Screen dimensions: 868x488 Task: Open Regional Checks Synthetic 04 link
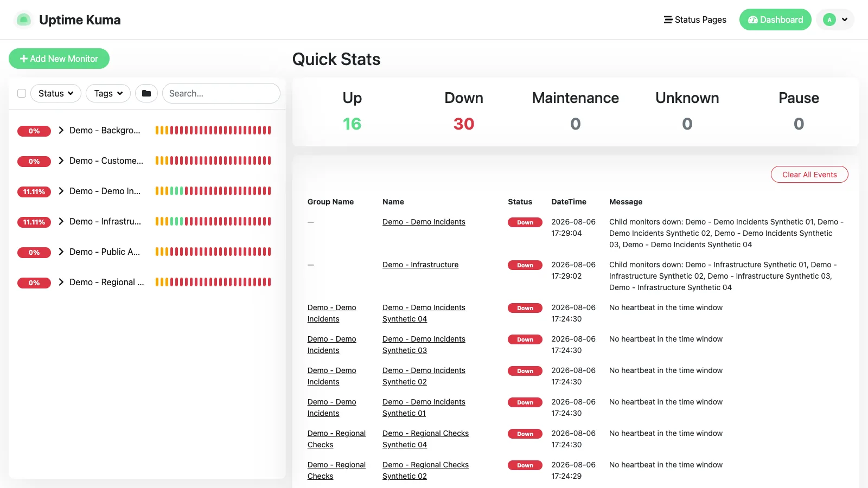tap(425, 439)
